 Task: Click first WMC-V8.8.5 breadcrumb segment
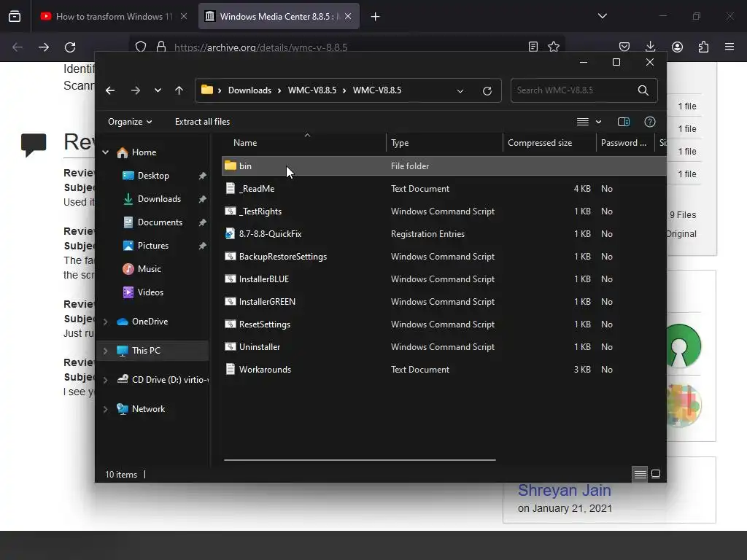(x=312, y=90)
